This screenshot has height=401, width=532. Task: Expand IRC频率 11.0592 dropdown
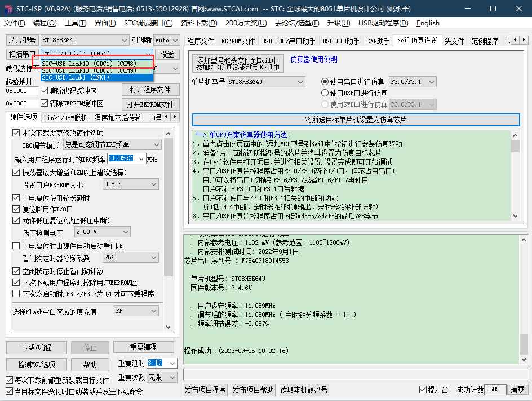[x=141, y=158]
